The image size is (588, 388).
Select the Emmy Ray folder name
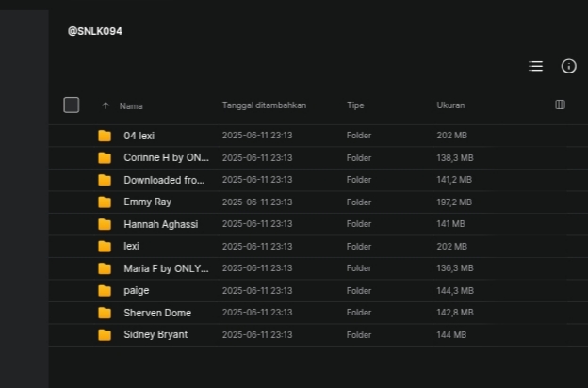pyautogui.click(x=147, y=202)
